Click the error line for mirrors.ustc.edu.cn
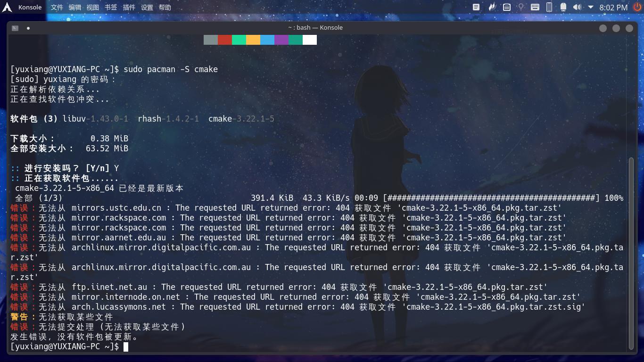Image resolution: width=644 pixels, height=362 pixels. click(x=286, y=208)
